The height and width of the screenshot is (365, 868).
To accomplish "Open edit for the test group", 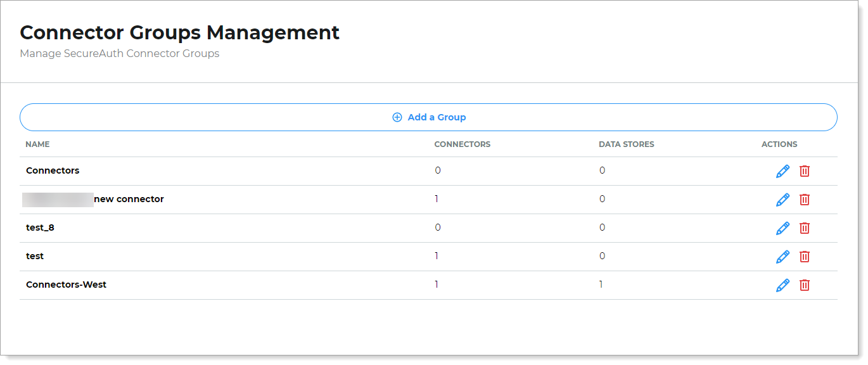I will click(x=782, y=257).
